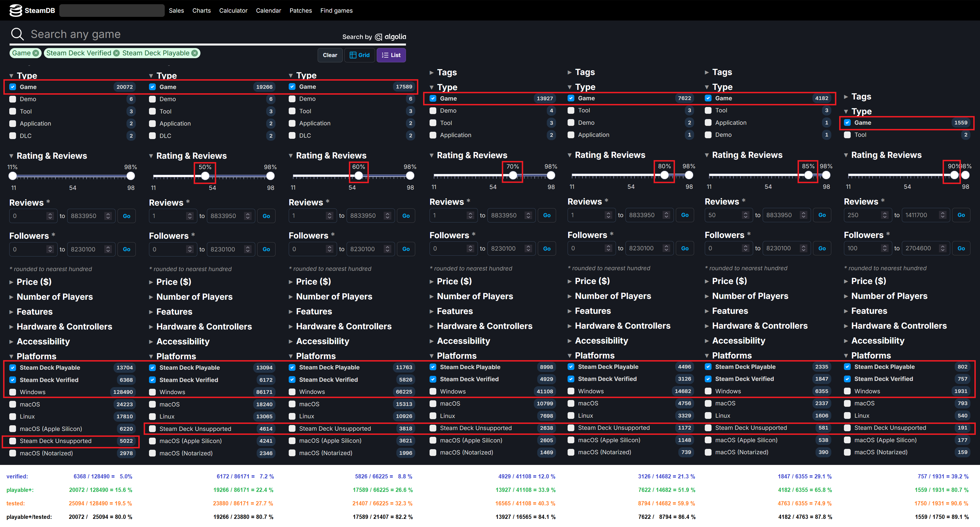Remove the Steam Deck Playable filter tag
This screenshot has width=980, height=527.
pyautogui.click(x=195, y=53)
